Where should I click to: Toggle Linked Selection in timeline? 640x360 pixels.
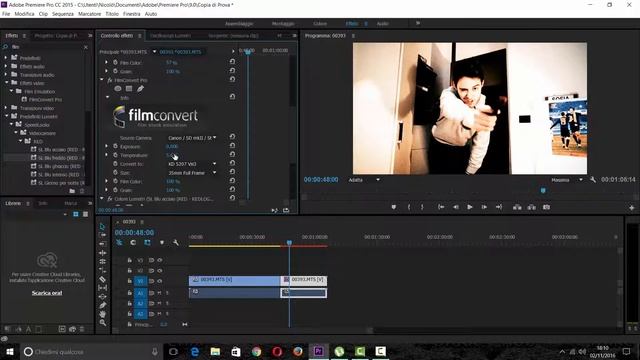pyautogui.click(x=147, y=242)
